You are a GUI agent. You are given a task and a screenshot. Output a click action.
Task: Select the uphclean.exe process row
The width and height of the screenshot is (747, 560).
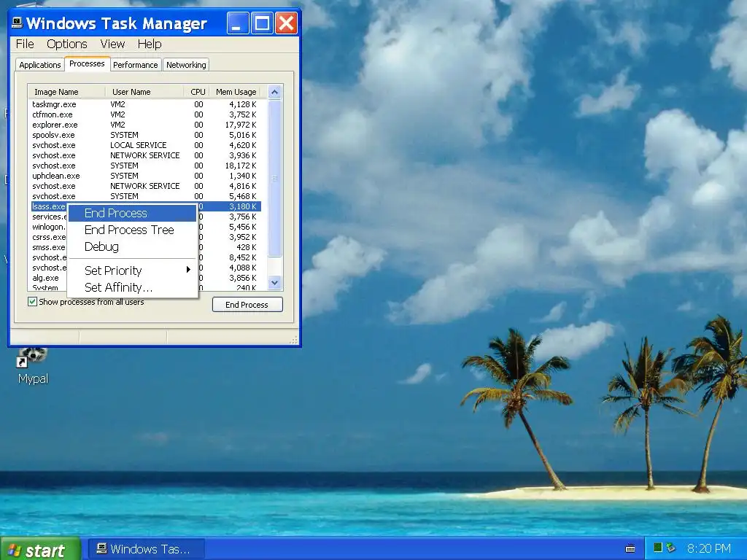(144, 176)
